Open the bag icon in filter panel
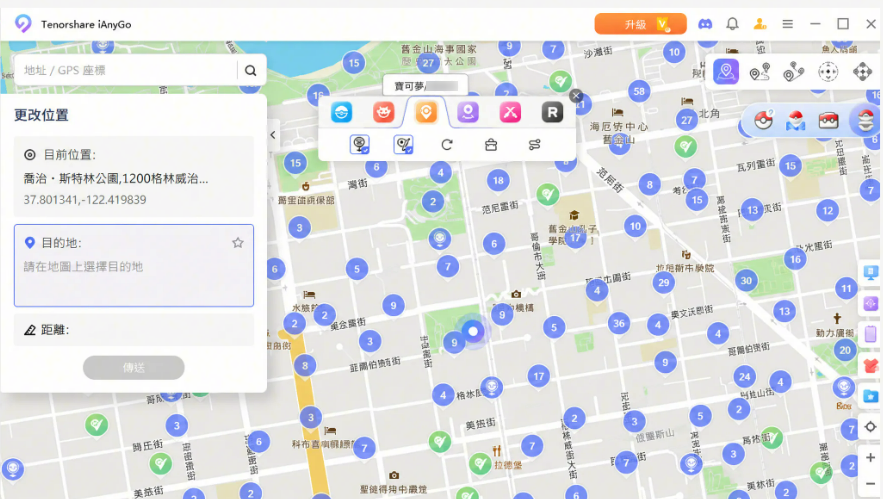Viewport: 883px width, 499px height. coord(490,145)
